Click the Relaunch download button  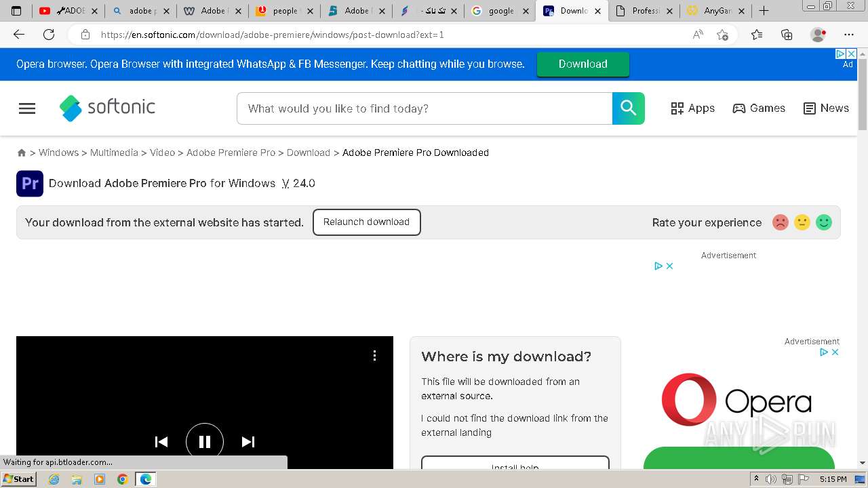coord(366,222)
